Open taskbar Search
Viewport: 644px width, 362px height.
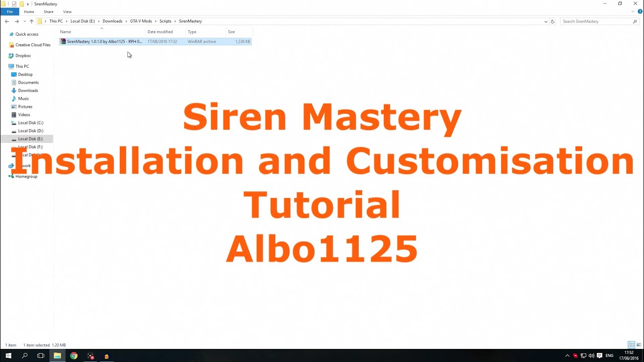(25, 355)
